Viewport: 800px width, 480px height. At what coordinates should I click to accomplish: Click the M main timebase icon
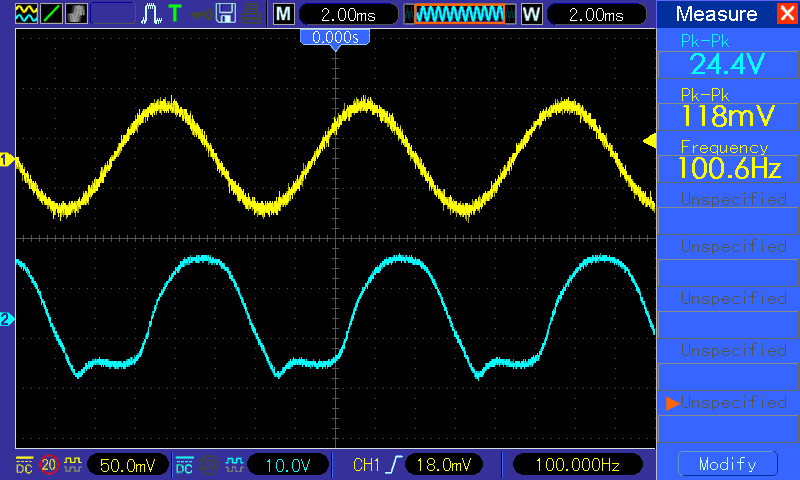pos(284,14)
